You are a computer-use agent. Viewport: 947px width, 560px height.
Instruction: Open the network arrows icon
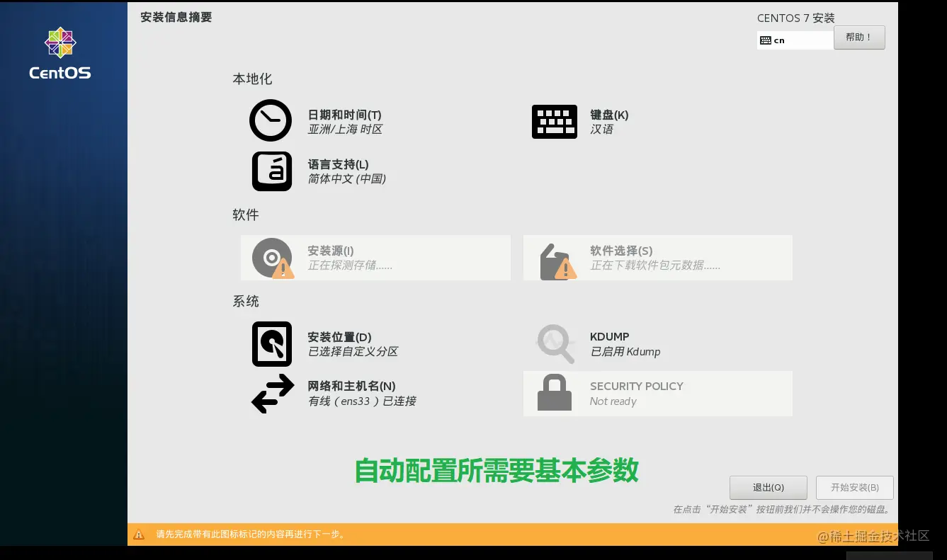[273, 394]
